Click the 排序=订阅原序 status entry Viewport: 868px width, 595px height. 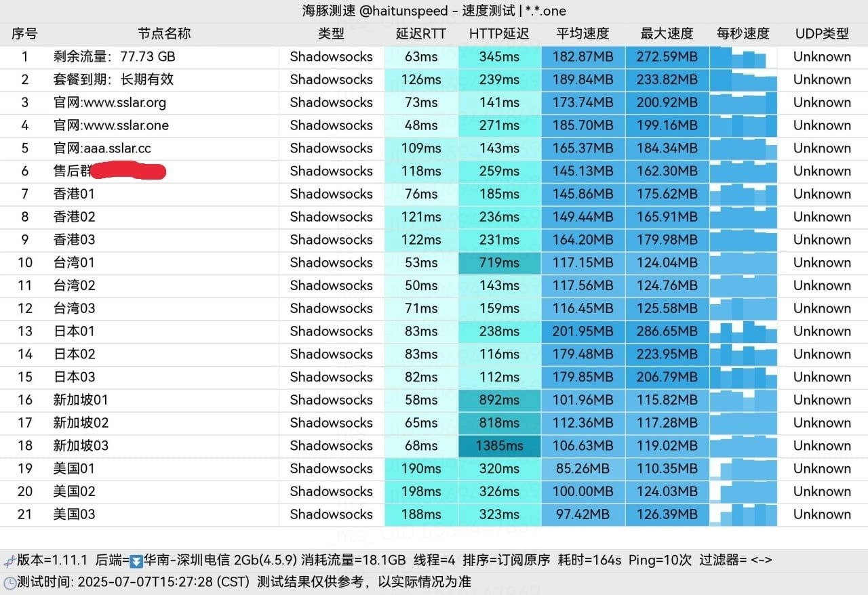(x=507, y=561)
